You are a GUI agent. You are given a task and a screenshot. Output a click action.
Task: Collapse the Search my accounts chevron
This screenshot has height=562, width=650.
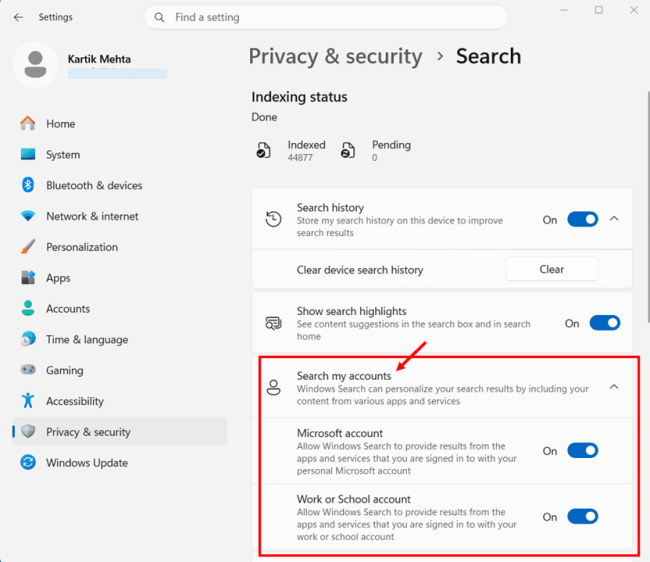coord(614,387)
